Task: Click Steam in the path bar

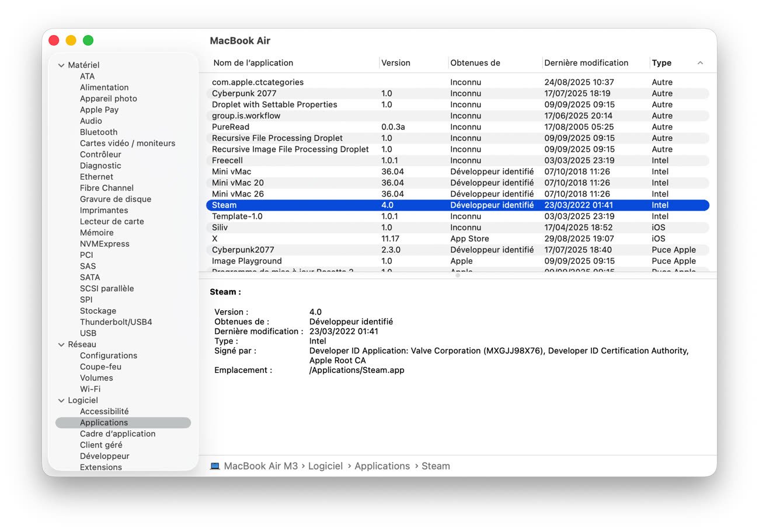Action: (x=436, y=466)
